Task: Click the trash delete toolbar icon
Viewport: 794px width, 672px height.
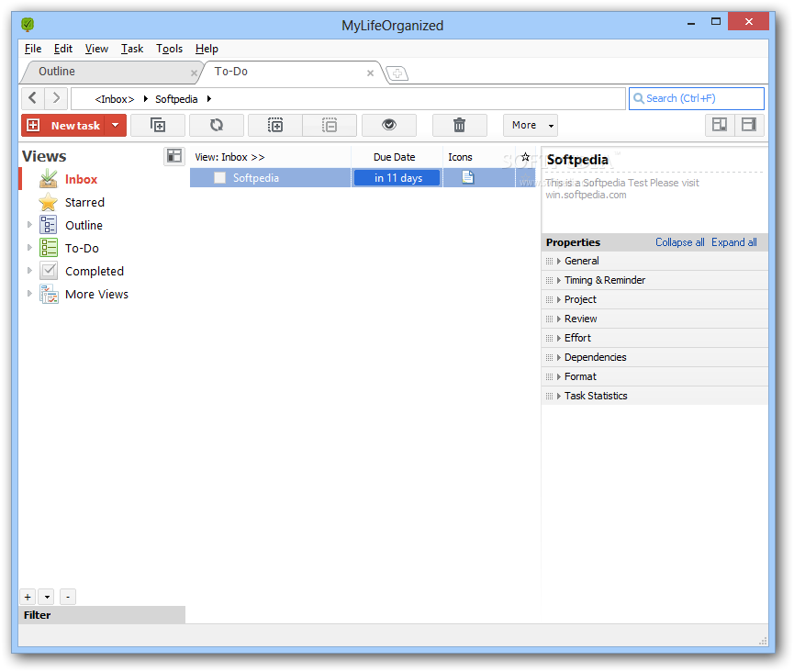Action: [x=459, y=125]
